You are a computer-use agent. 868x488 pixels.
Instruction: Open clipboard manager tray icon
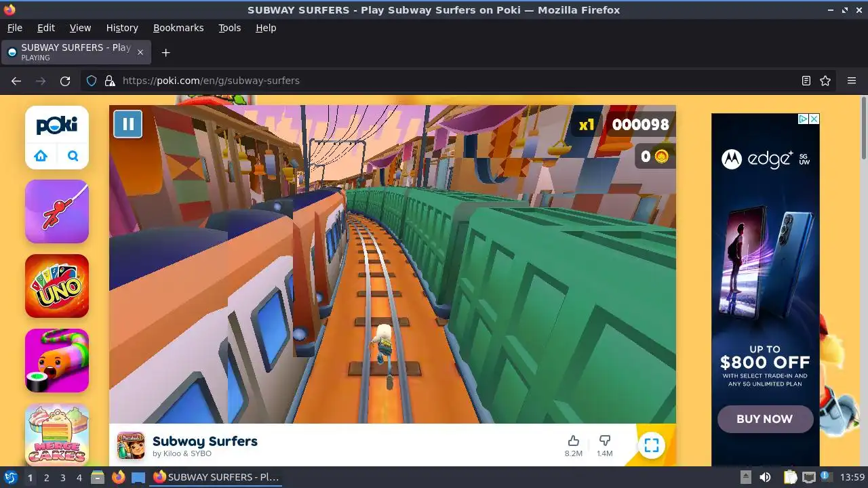click(x=790, y=477)
